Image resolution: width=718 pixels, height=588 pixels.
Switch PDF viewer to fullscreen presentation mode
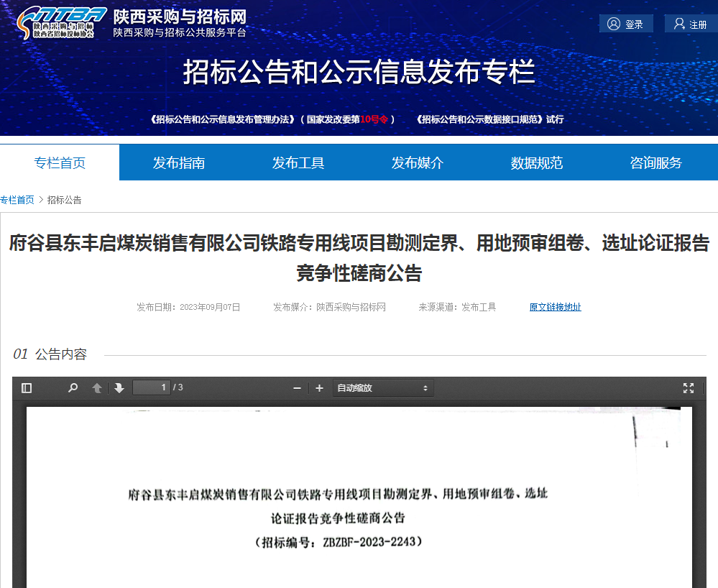pyautogui.click(x=689, y=388)
